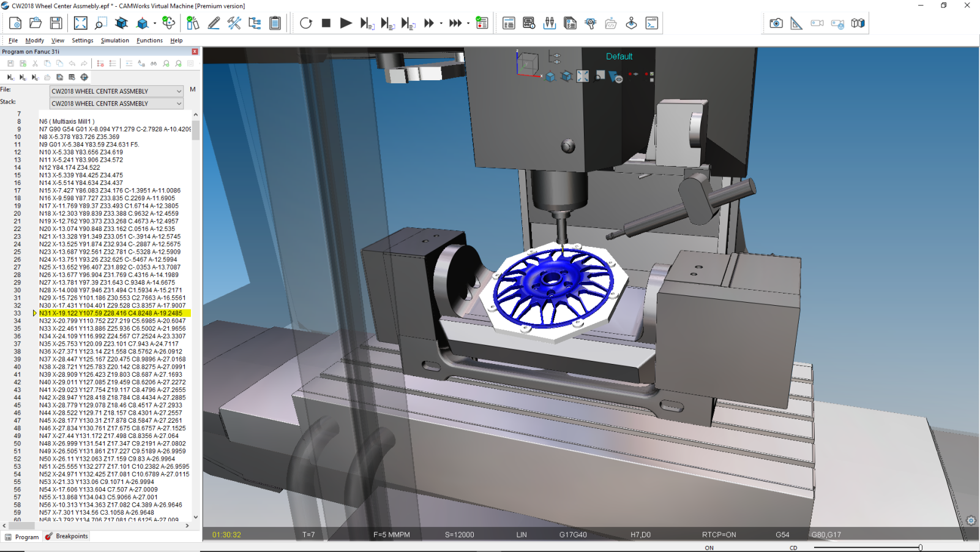This screenshot has width=980, height=552.
Task: Switch to the Breakpoints tab
Action: point(67,536)
